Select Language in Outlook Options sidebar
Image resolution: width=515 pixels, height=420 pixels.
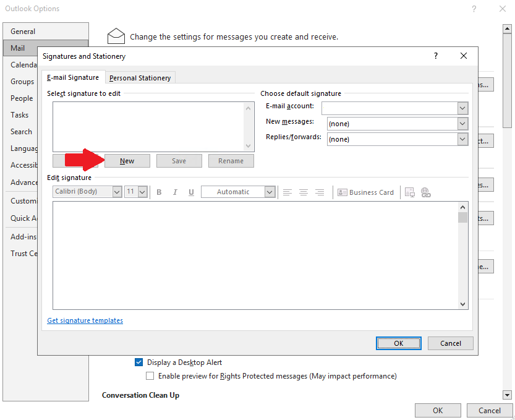pos(20,148)
